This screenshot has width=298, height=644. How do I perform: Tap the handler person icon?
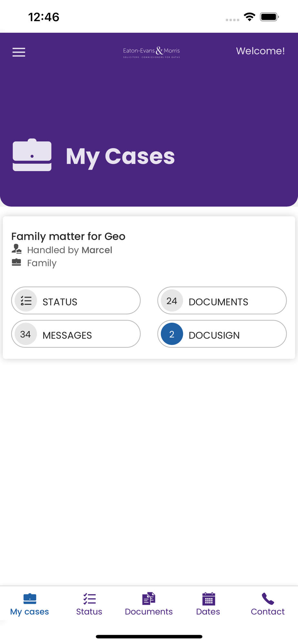[16, 249]
